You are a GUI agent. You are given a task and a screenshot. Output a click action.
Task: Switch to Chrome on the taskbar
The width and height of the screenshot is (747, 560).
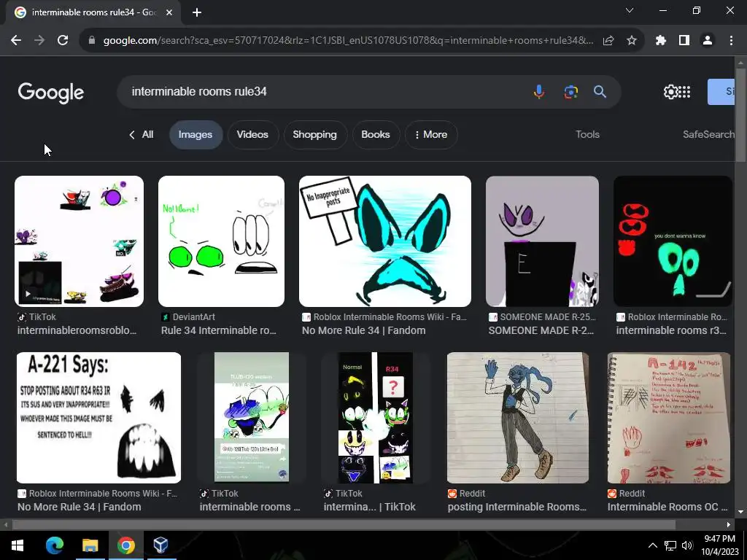pyautogui.click(x=125, y=545)
